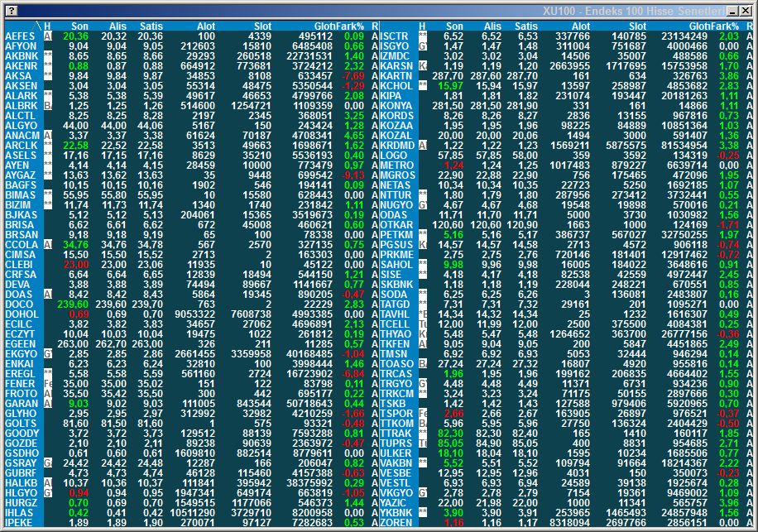Select the AFYON stock symbol
Screen dimensions: 758x532
tap(21, 46)
